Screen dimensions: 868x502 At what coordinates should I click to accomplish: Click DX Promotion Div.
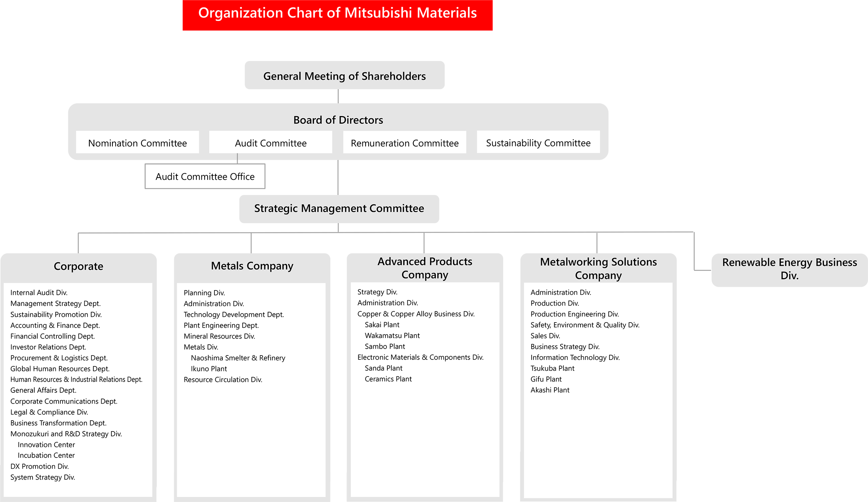40,466
